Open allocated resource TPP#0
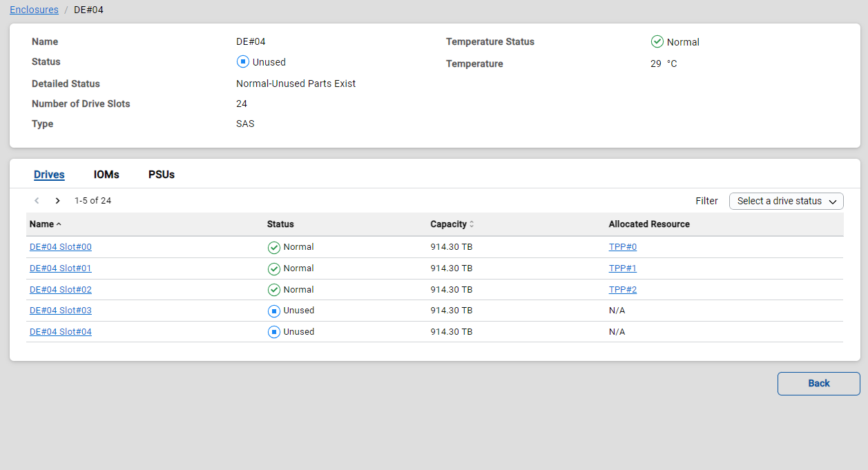This screenshot has height=470, width=868. [x=622, y=247]
